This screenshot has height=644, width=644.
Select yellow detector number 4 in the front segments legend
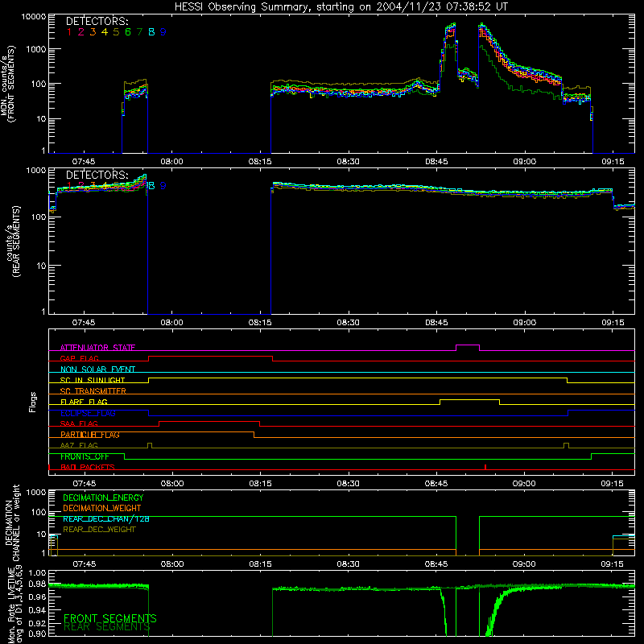pos(105,31)
